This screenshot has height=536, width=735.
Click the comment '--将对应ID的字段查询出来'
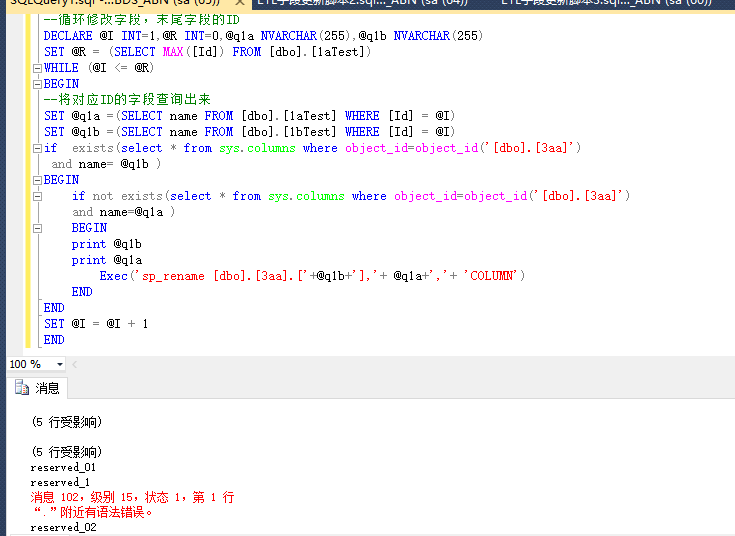pyautogui.click(x=127, y=99)
